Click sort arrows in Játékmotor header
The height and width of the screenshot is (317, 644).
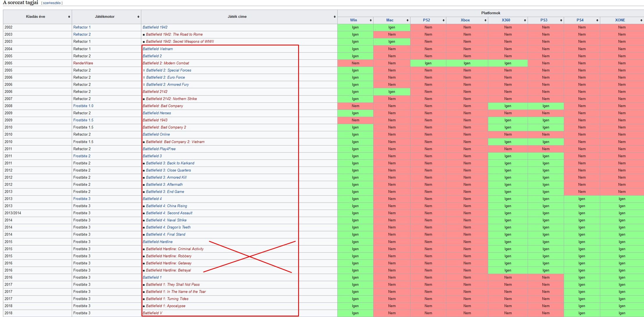(x=138, y=17)
